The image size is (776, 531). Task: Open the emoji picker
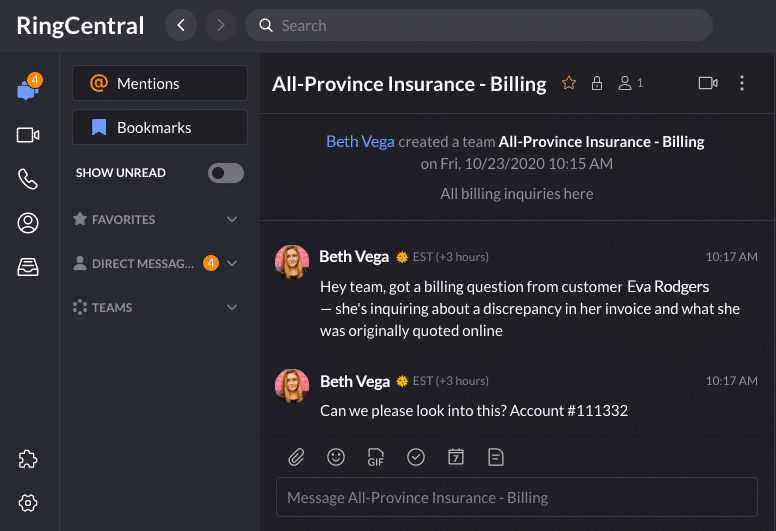[x=336, y=457]
